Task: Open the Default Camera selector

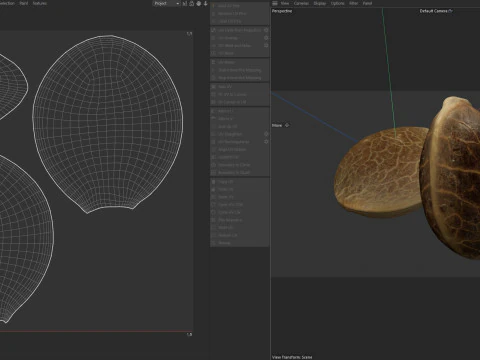Action: (436, 11)
